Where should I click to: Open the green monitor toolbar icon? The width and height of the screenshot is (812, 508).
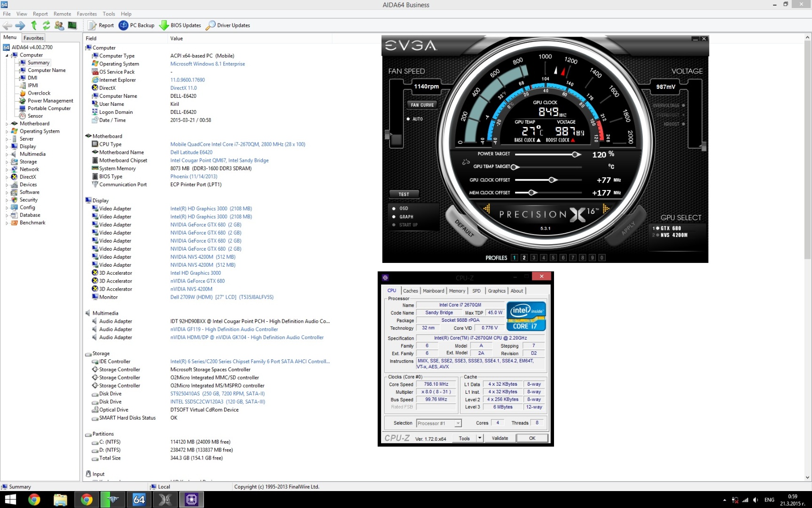tap(72, 25)
